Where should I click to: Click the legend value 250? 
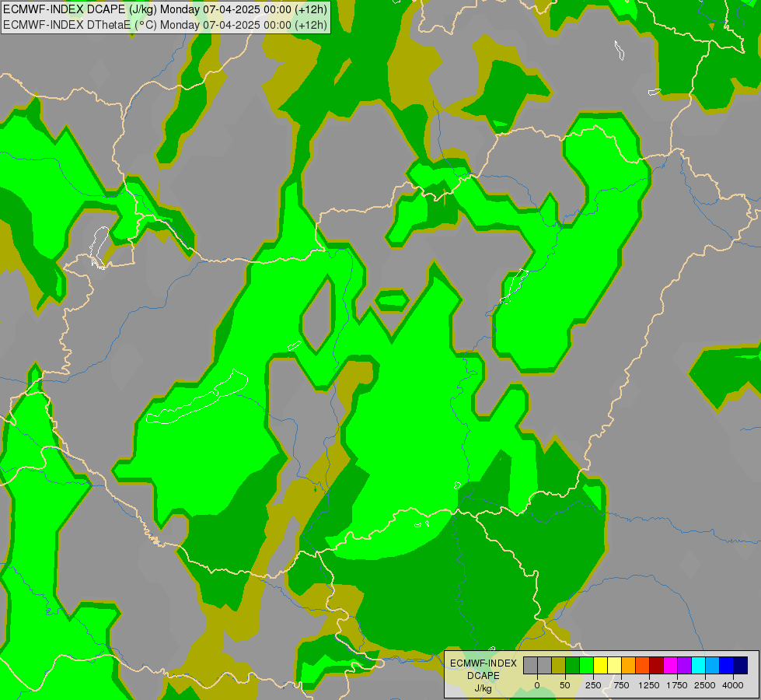pyautogui.click(x=593, y=685)
